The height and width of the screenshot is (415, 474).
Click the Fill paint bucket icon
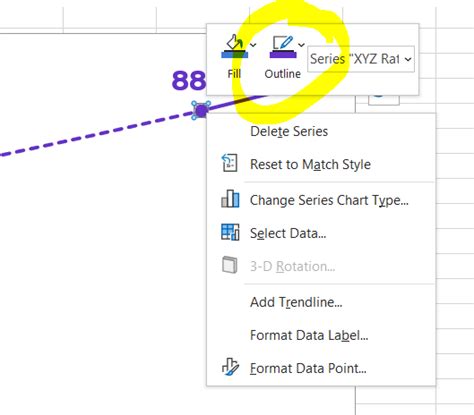tap(234, 47)
